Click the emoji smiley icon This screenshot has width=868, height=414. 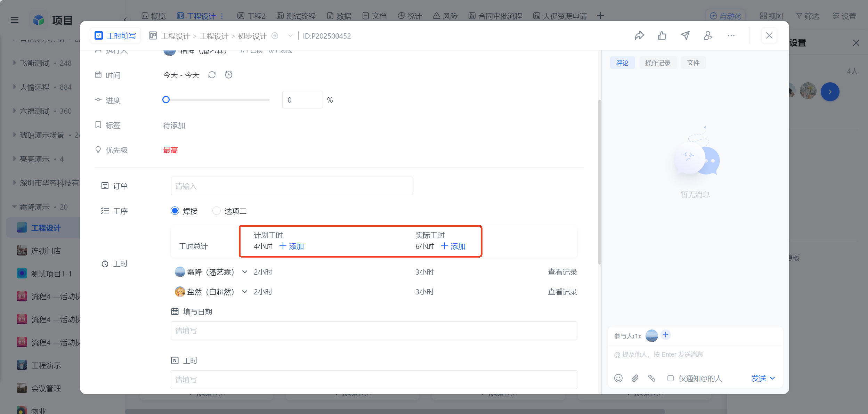pyautogui.click(x=618, y=378)
